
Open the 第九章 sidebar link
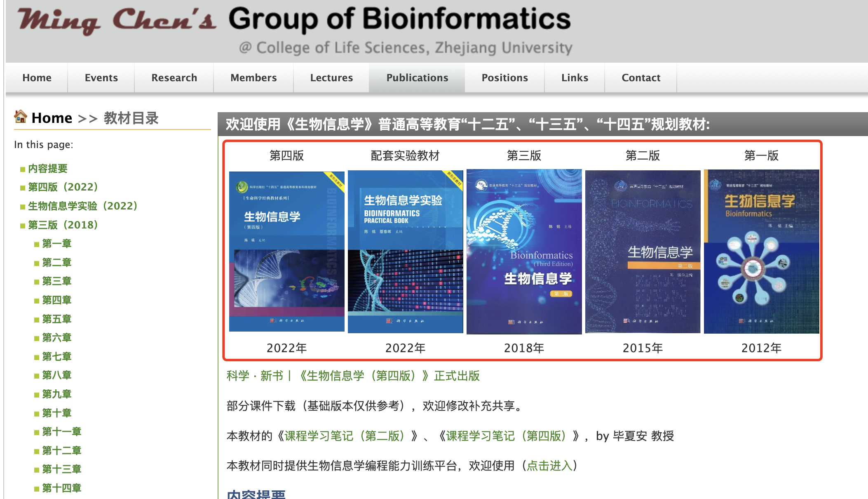(57, 394)
